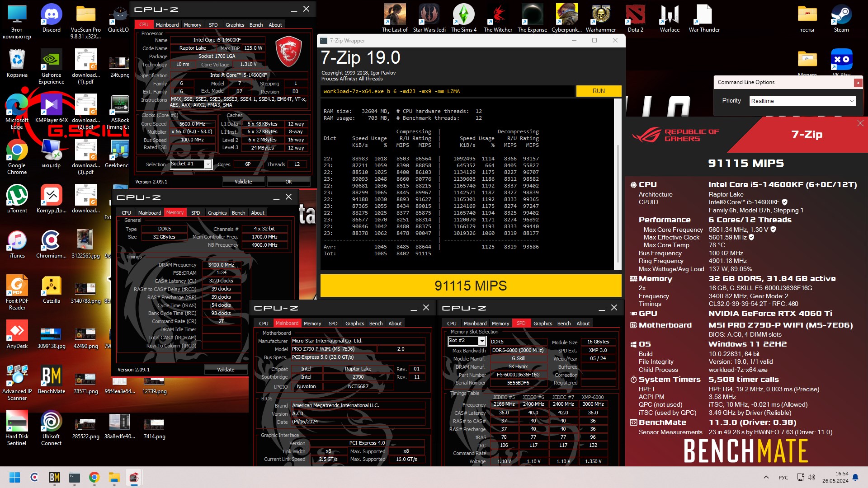Click BenchMate icon in taskbar

pos(54,477)
